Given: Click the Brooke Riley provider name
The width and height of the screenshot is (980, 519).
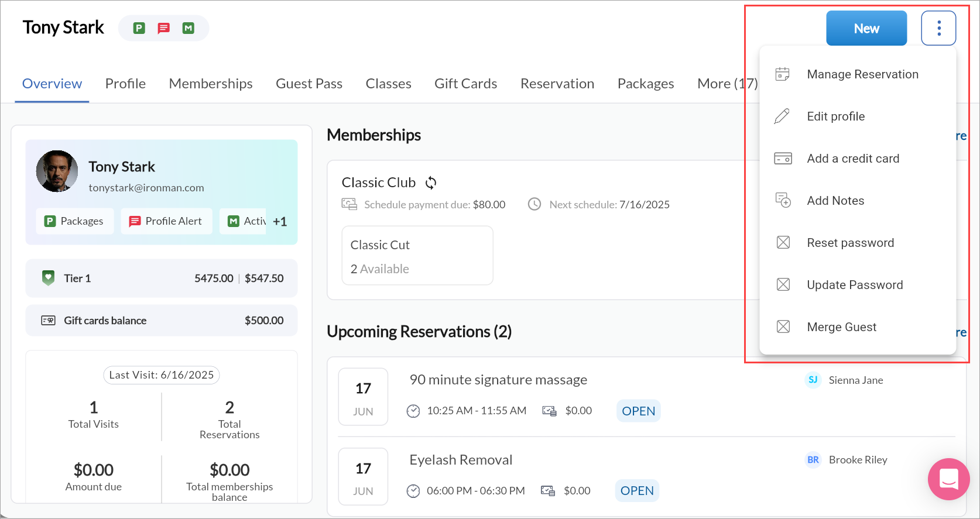Looking at the screenshot, I should pos(858,460).
